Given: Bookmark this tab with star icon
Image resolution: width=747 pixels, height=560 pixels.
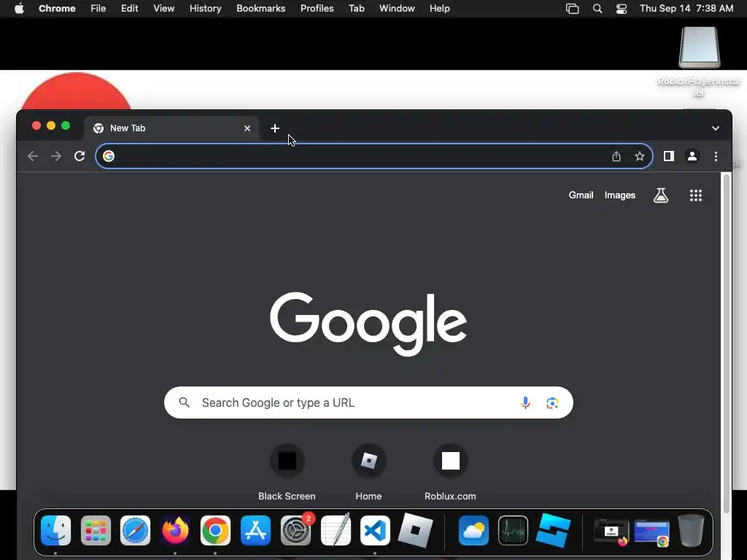Looking at the screenshot, I should pos(639,156).
